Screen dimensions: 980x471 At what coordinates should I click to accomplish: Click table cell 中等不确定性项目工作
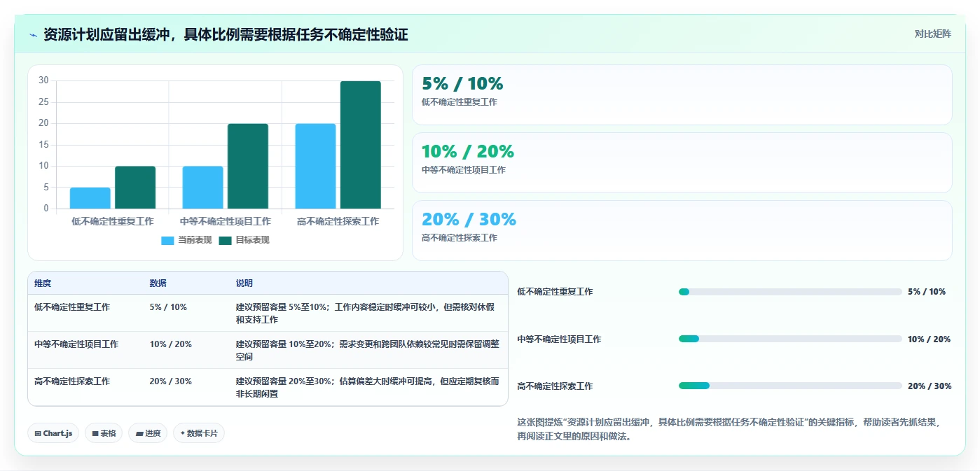coord(76,344)
